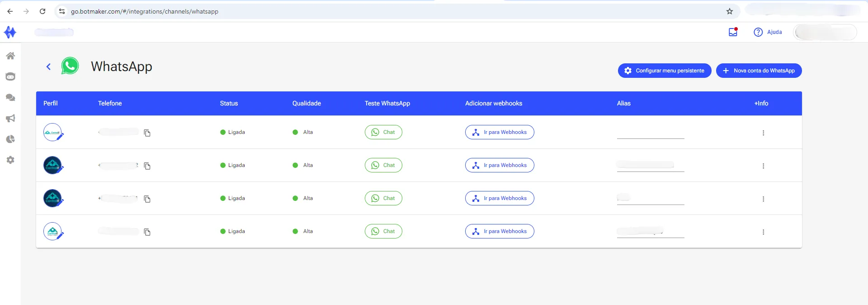The height and width of the screenshot is (305, 868).
Task: Click the Teste WhatsApp column header
Action: [387, 103]
